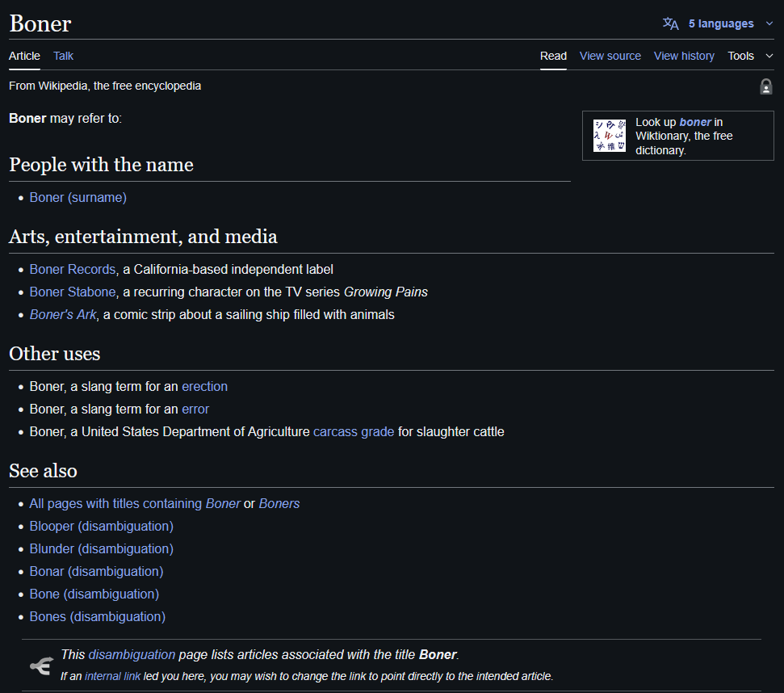This screenshot has width=784, height=693.
Task: Follow the error link
Action: coord(195,409)
